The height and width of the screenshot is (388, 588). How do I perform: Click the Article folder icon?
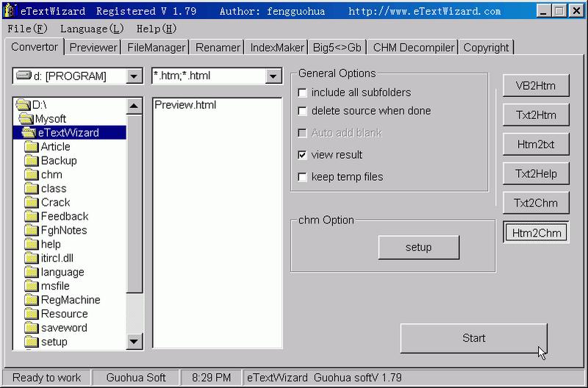(32, 146)
